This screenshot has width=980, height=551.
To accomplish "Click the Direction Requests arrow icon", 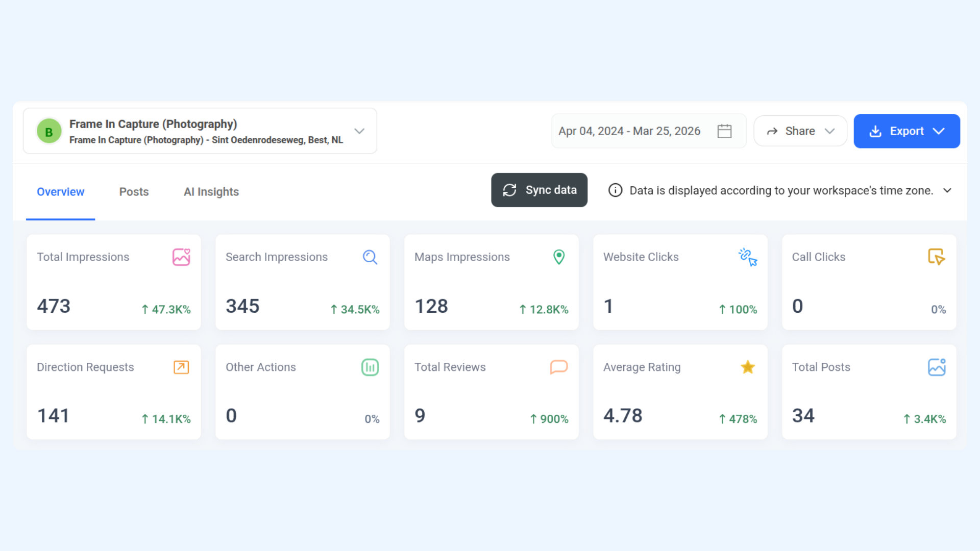I will tap(181, 367).
